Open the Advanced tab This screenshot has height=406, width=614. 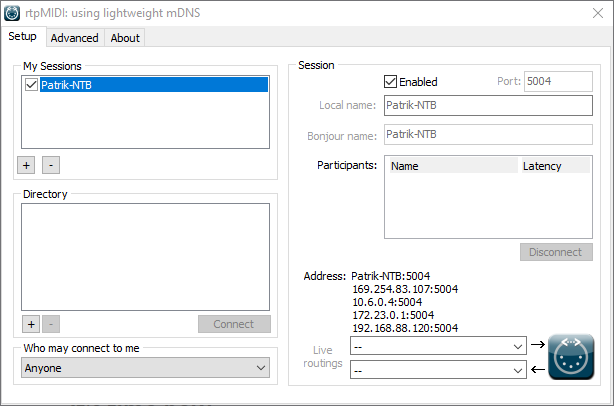[x=74, y=38]
